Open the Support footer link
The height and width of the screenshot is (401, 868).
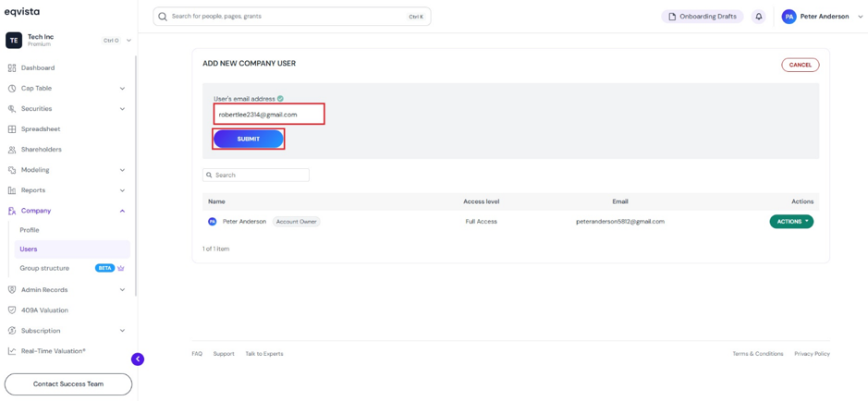click(224, 354)
